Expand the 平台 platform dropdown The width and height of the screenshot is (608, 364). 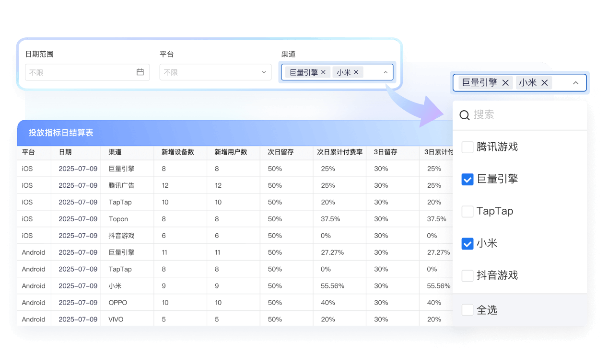263,72
